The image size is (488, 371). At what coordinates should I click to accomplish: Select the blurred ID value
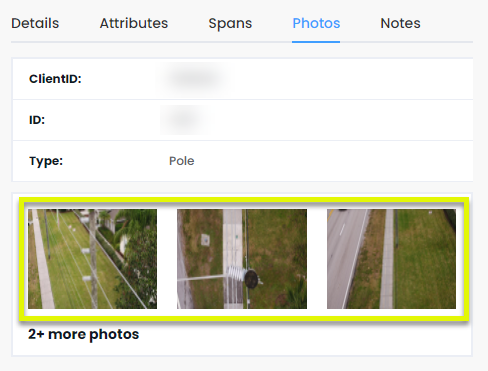(x=185, y=120)
